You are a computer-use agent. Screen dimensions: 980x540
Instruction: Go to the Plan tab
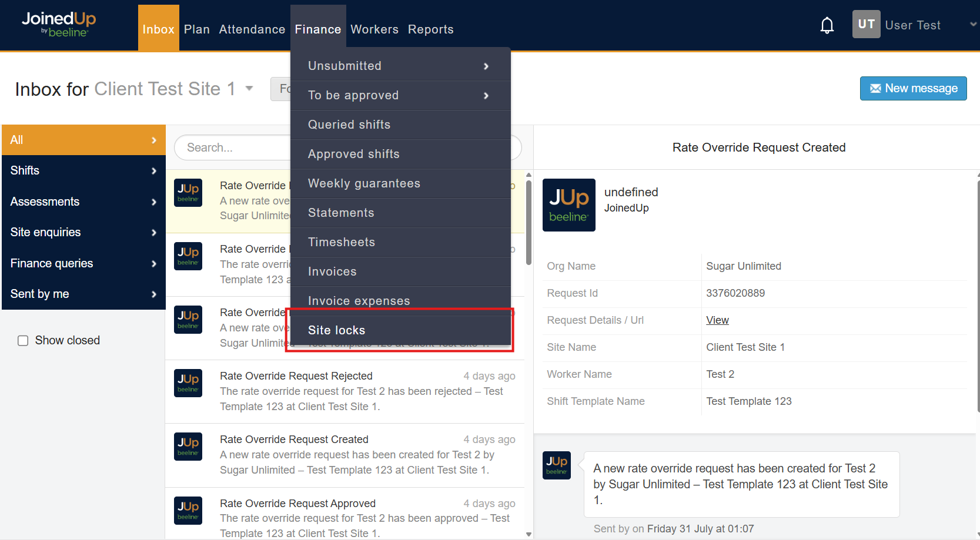point(197,29)
